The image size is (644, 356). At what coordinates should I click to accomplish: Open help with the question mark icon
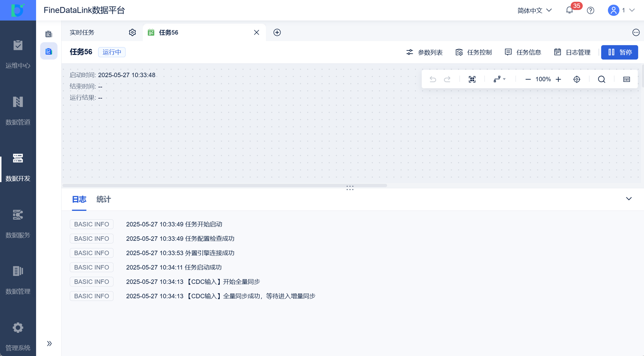pyautogui.click(x=591, y=10)
